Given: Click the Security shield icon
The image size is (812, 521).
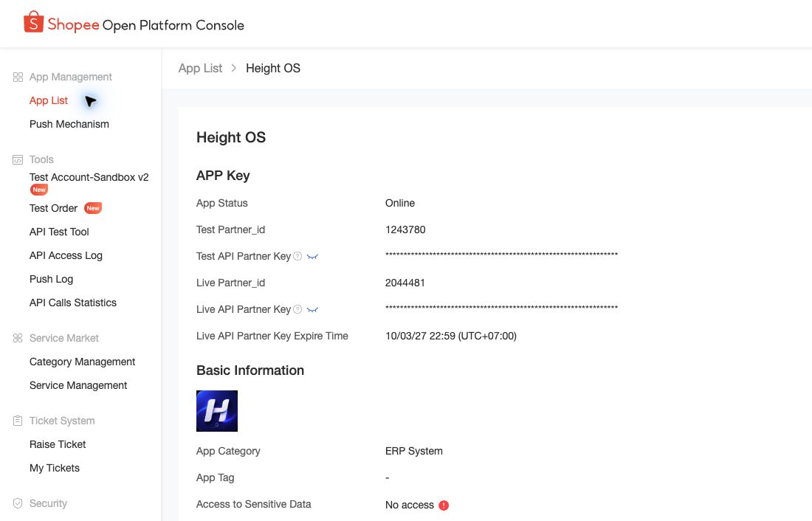Looking at the screenshot, I should click(x=18, y=503).
